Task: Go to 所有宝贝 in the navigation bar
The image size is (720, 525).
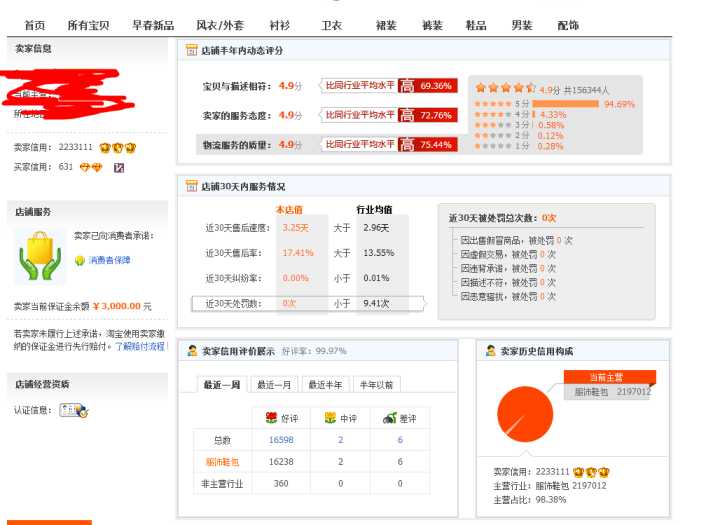Action: pos(90,25)
